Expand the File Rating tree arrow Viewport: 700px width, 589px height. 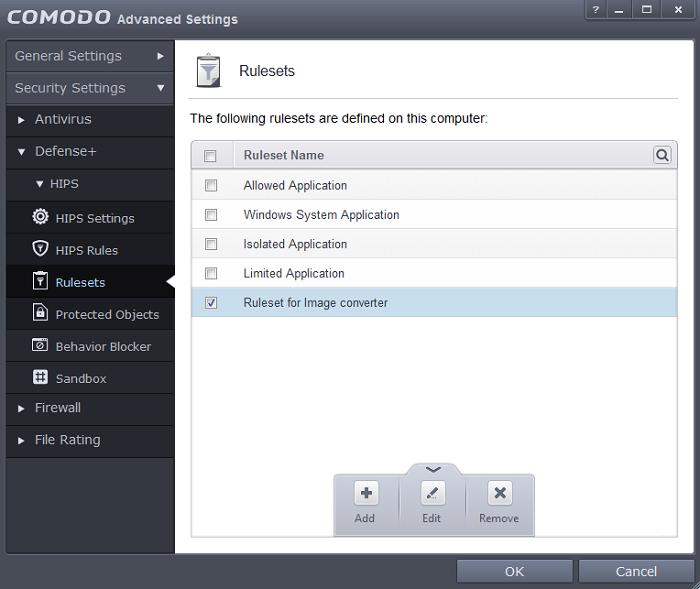coord(21,441)
